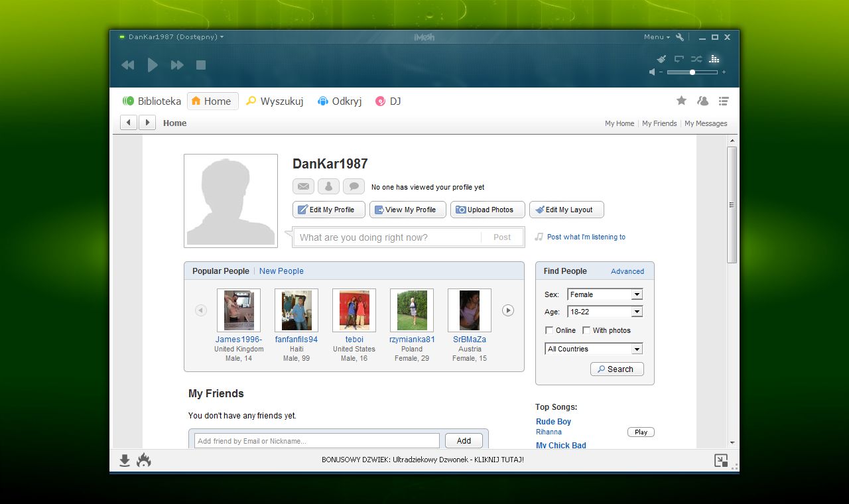Mute audio with the speaker icon
This screenshot has width=849, height=504.
(x=651, y=72)
